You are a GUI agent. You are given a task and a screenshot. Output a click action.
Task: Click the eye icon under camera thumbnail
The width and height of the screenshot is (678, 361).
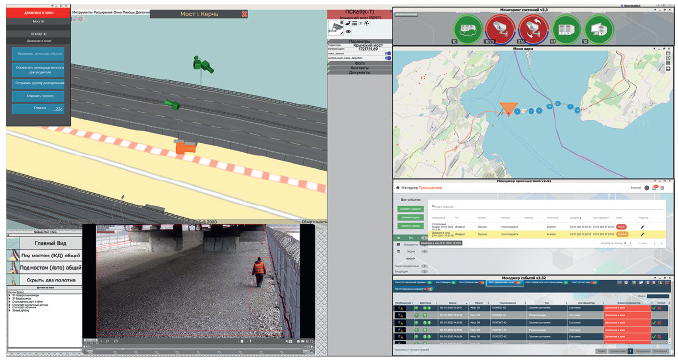tap(348, 32)
